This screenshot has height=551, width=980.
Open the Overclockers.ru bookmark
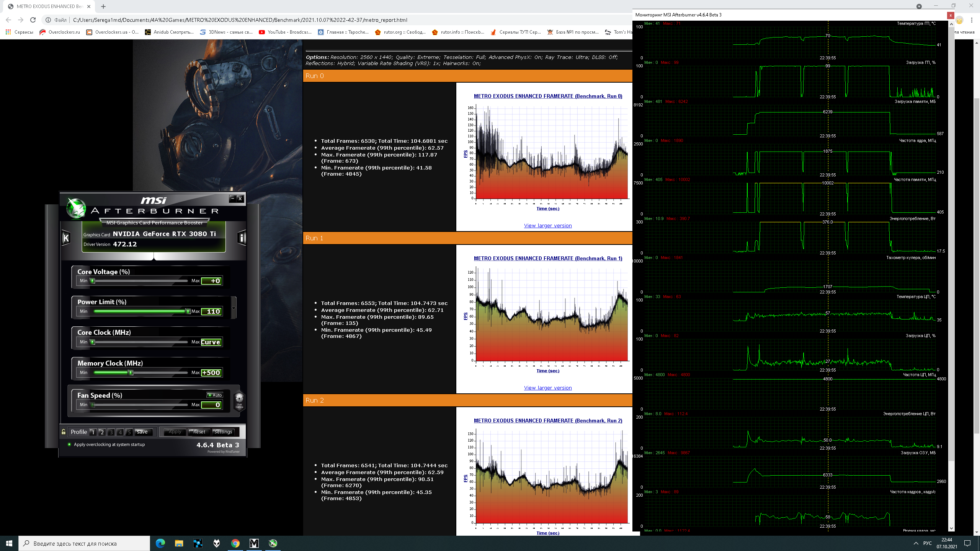(60, 32)
